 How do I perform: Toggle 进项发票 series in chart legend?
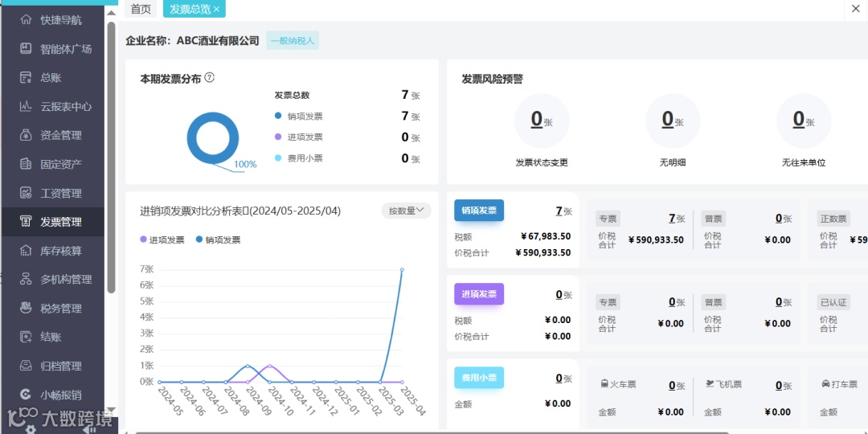pyautogui.click(x=162, y=240)
